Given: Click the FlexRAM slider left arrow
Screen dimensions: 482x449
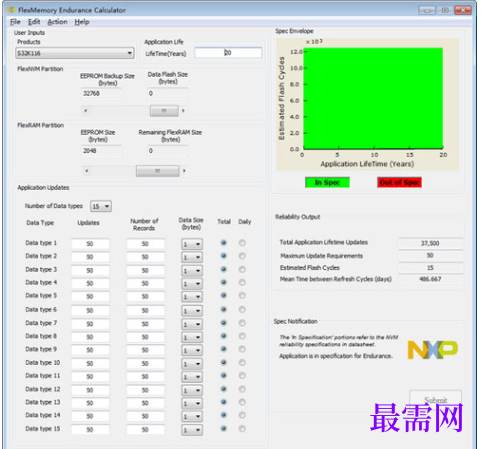Looking at the screenshot, I should [x=87, y=171].
